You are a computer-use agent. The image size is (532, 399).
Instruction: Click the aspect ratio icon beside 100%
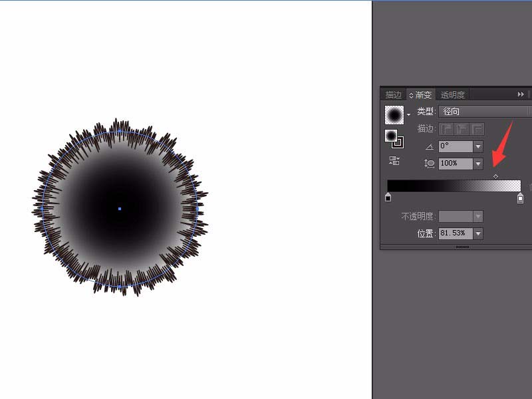[429, 164]
